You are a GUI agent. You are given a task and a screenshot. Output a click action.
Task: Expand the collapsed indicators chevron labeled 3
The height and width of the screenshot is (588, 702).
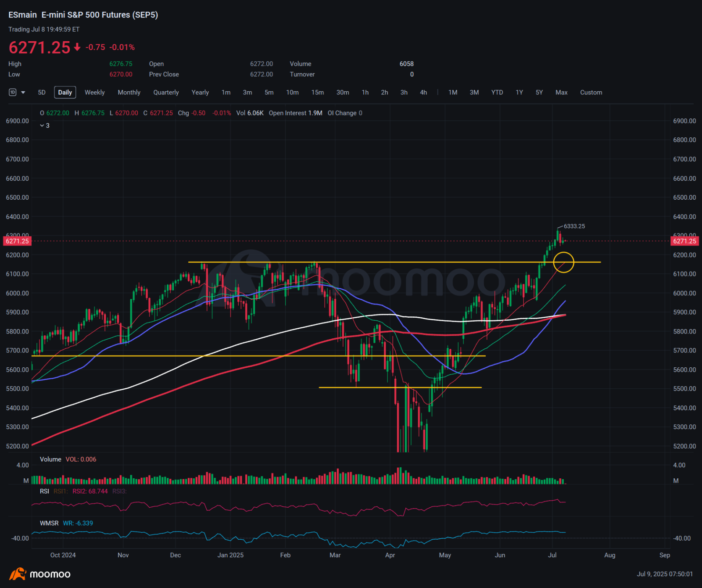45,125
